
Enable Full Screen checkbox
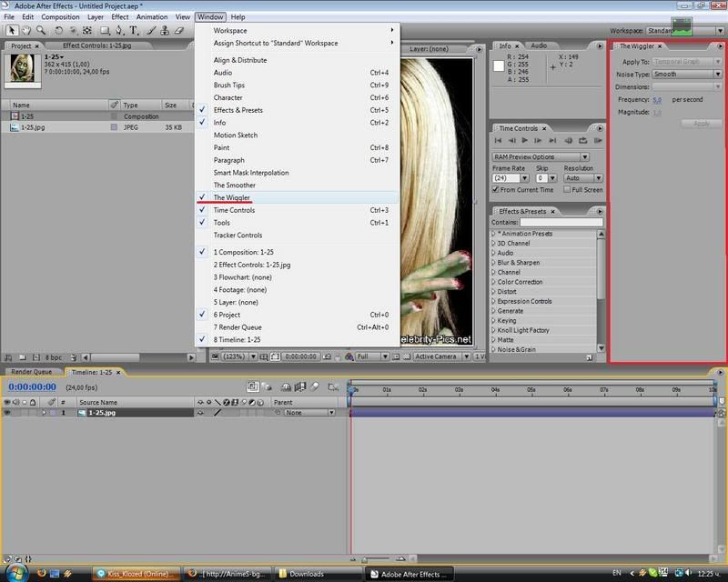(567, 189)
